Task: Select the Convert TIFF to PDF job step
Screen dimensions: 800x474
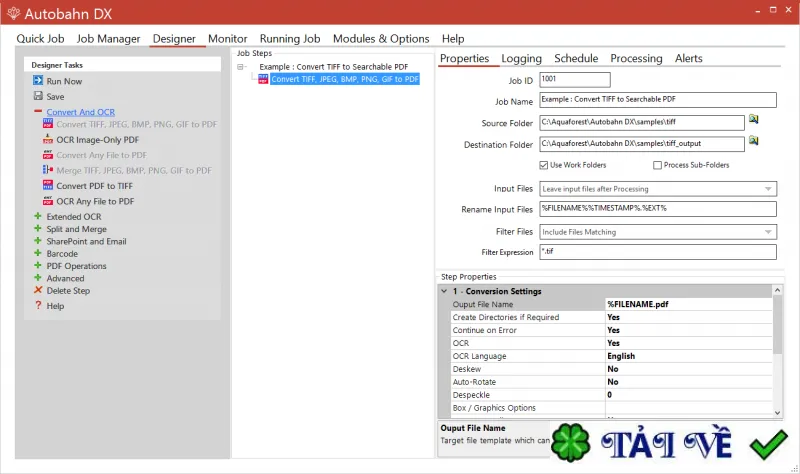Action: [345, 79]
